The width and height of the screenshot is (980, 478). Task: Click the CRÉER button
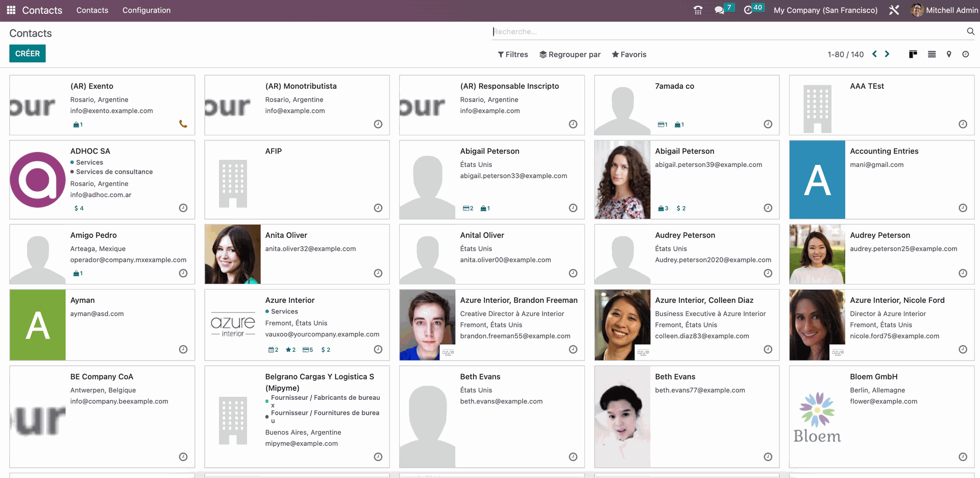coord(27,53)
